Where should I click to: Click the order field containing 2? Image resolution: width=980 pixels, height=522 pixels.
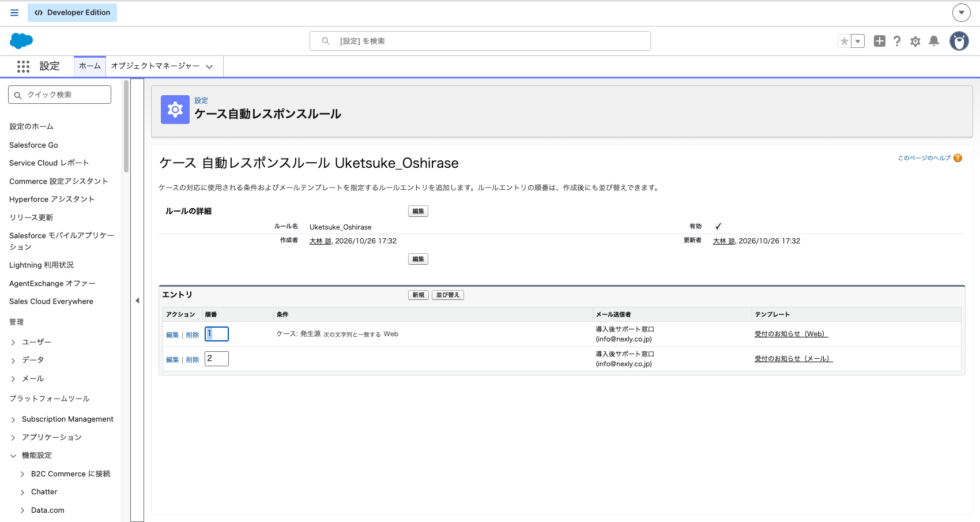click(217, 359)
